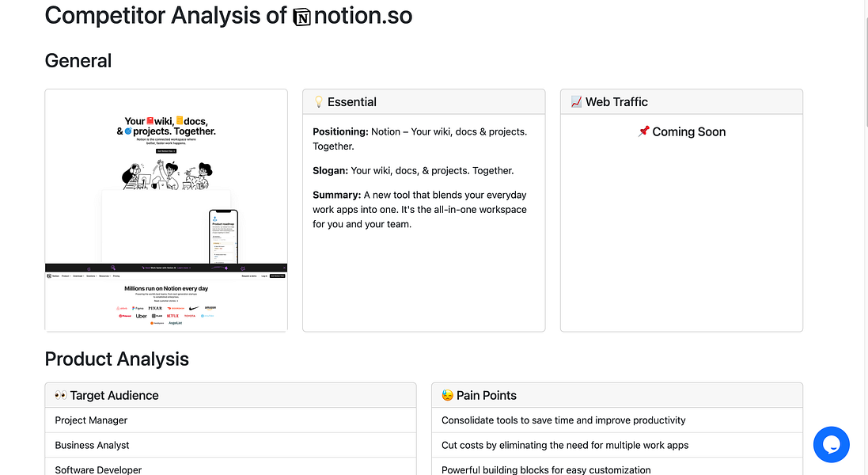This screenshot has width=868, height=475.
Task: Select the Project Manager row
Action: tap(231, 420)
